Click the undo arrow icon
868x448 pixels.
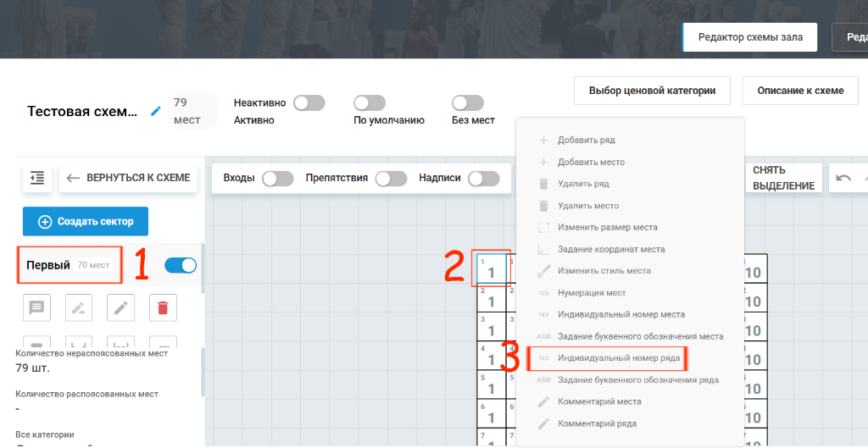coord(843,178)
